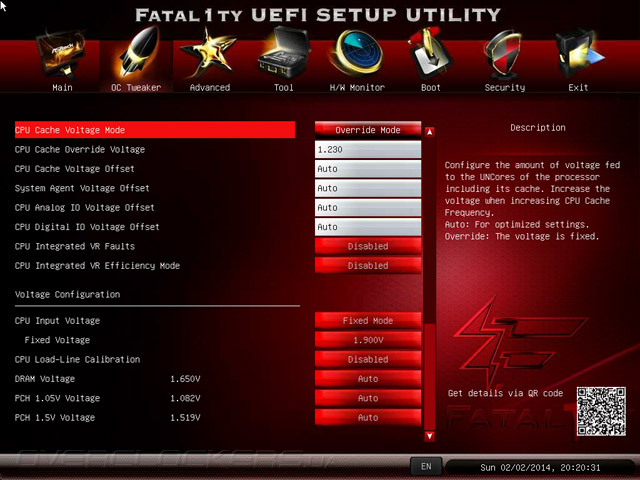Image resolution: width=640 pixels, height=480 pixels.
Task: Switch to the Main tab label
Action: click(x=62, y=88)
